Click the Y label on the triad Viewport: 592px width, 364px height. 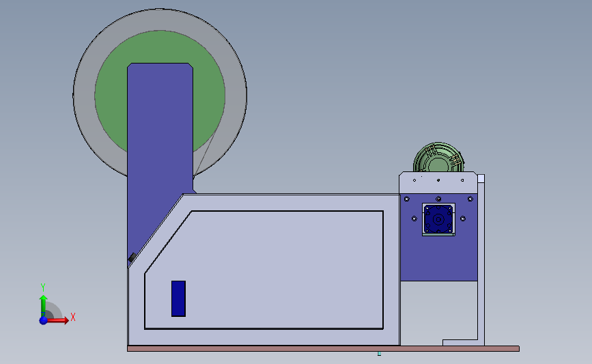click(43, 288)
